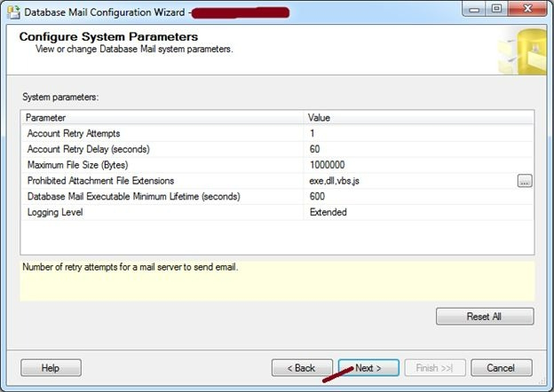This screenshot has height=392, width=554.
Task: Click the disabled Finish >>| button
Action: click(x=435, y=368)
